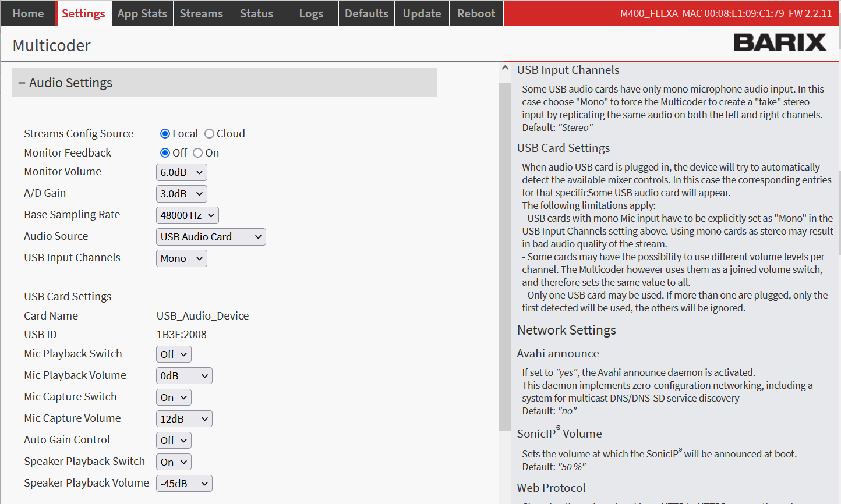Open the Auto Gain Control dropdown
841x504 pixels.
tap(174, 441)
